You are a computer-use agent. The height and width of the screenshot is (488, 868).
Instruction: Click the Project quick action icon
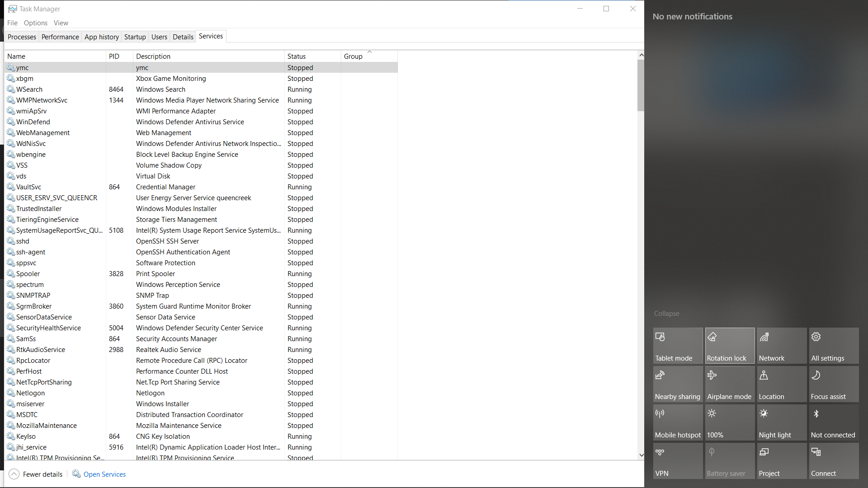764,452
